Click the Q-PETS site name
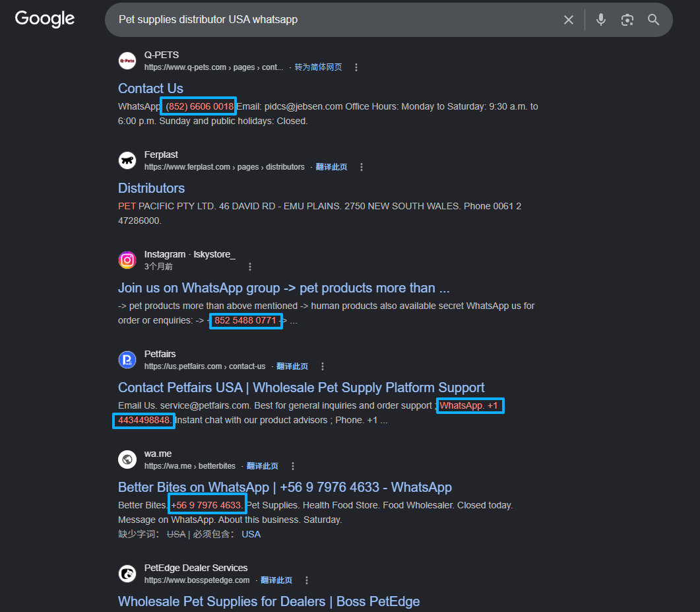 pos(161,55)
